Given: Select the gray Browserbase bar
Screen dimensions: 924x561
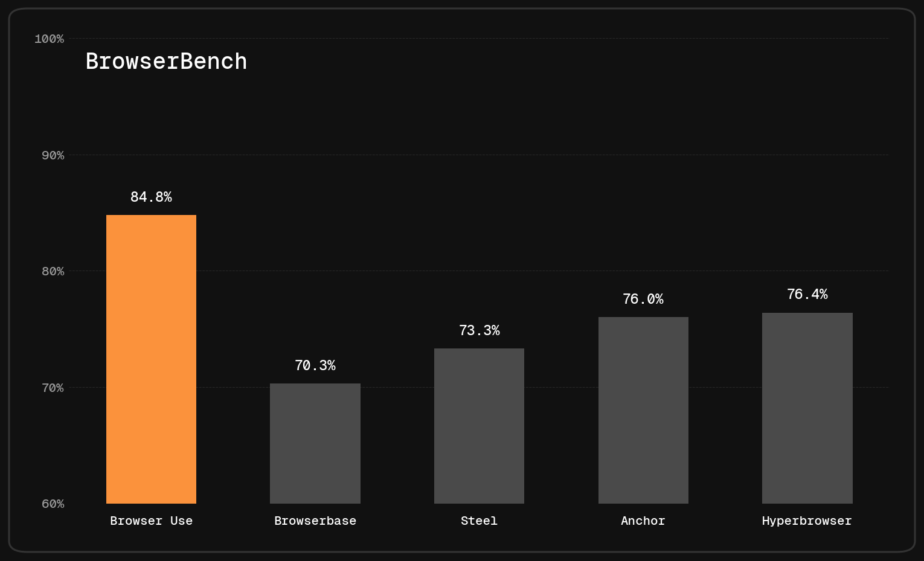Looking at the screenshot, I should [x=315, y=443].
